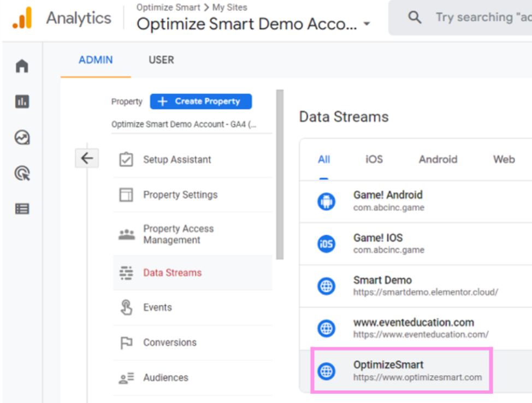Open the Reports bar chart icon

(x=22, y=102)
